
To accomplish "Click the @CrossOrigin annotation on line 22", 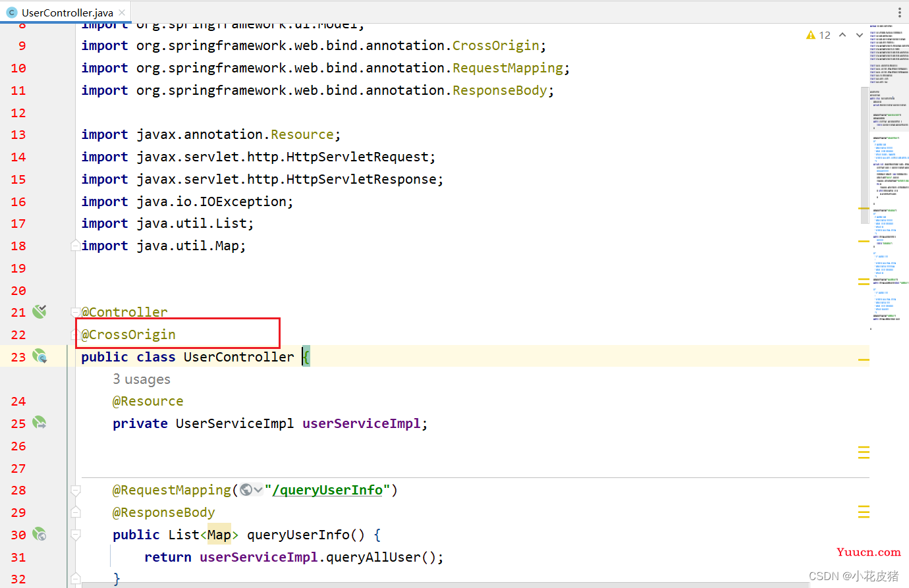I will 128,334.
